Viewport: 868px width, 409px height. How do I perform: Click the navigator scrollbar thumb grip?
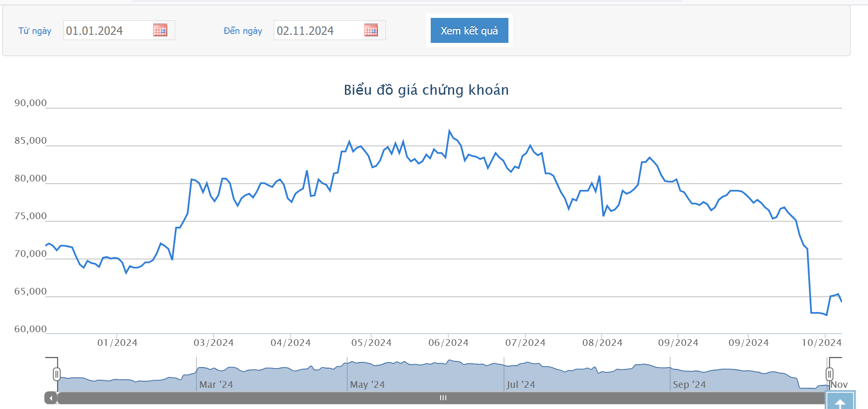[x=443, y=398]
